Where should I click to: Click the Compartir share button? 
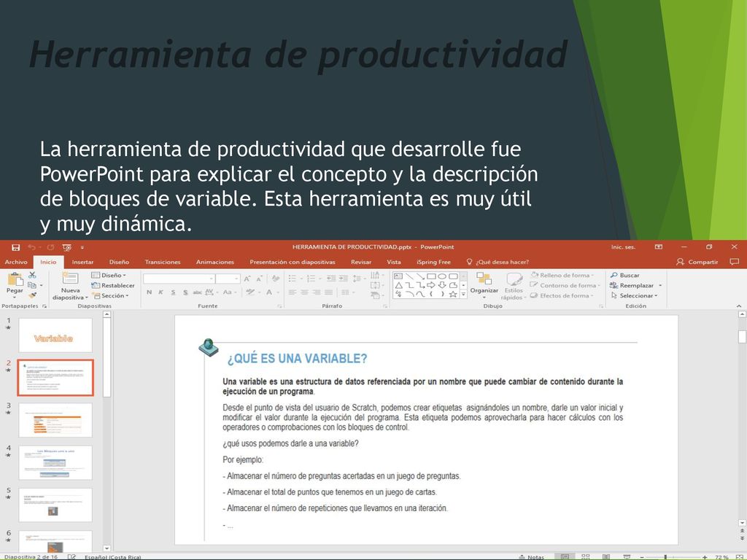(x=697, y=262)
